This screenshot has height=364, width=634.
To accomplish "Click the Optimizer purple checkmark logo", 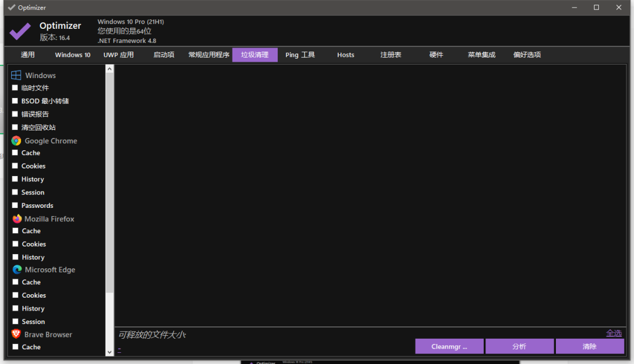I will tap(20, 31).
